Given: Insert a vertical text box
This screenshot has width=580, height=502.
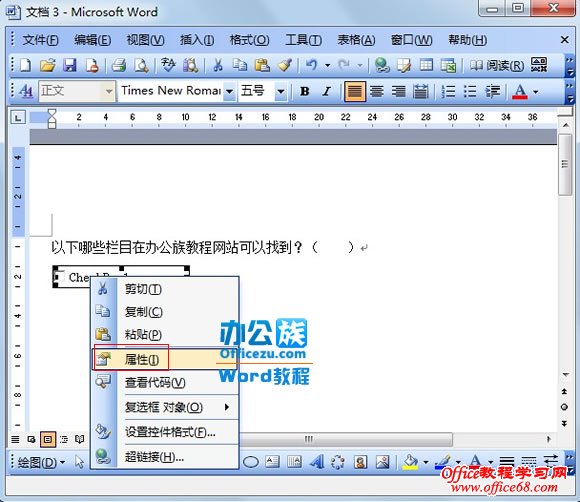Looking at the screenshot, I should pos(294,461).
